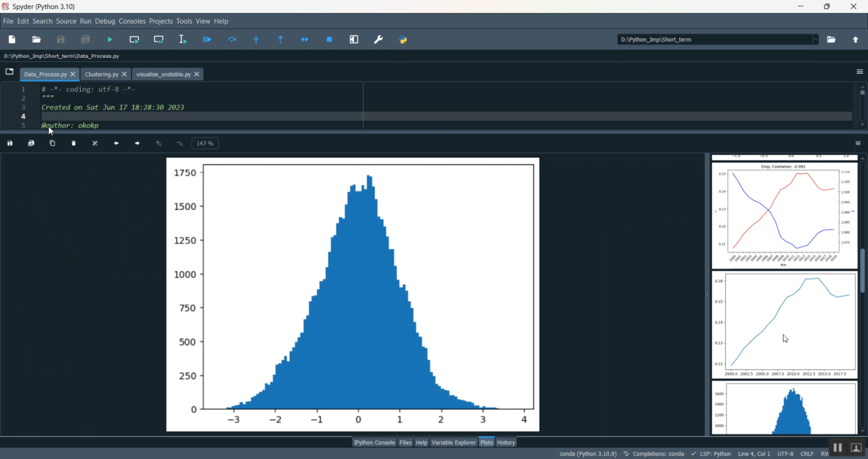The width and height of the screenshot is (868, 459).
Task: Run the current file with the green play icon
Action: point(110,40)
